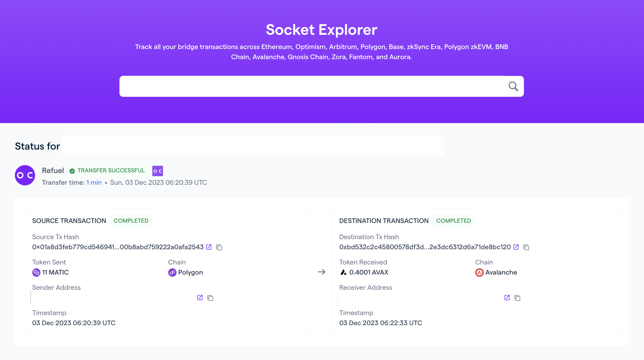644x360 pixels.
Task: Open Sender Address in external explorer
Action: (200, 297)
